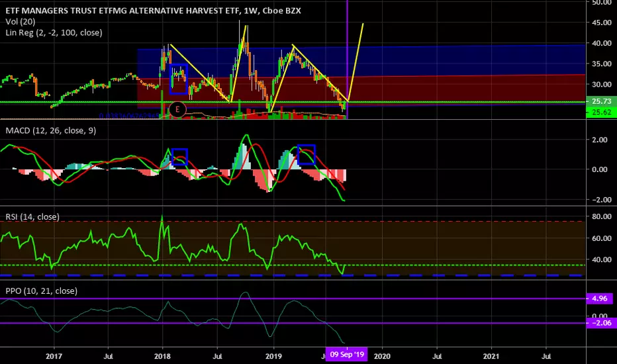Click the -2.00 value on MACD scale
617x364 pixels.
[x=602, y=200]
